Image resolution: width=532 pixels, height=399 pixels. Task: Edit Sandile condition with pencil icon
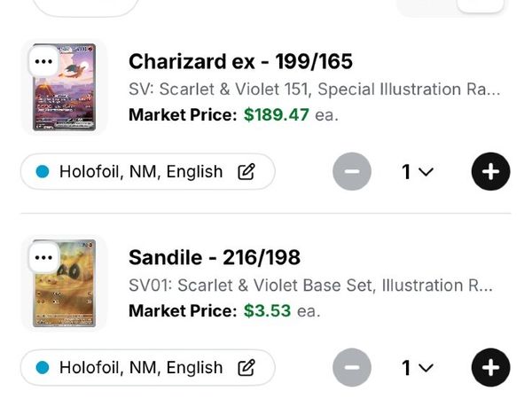point(246,367)
